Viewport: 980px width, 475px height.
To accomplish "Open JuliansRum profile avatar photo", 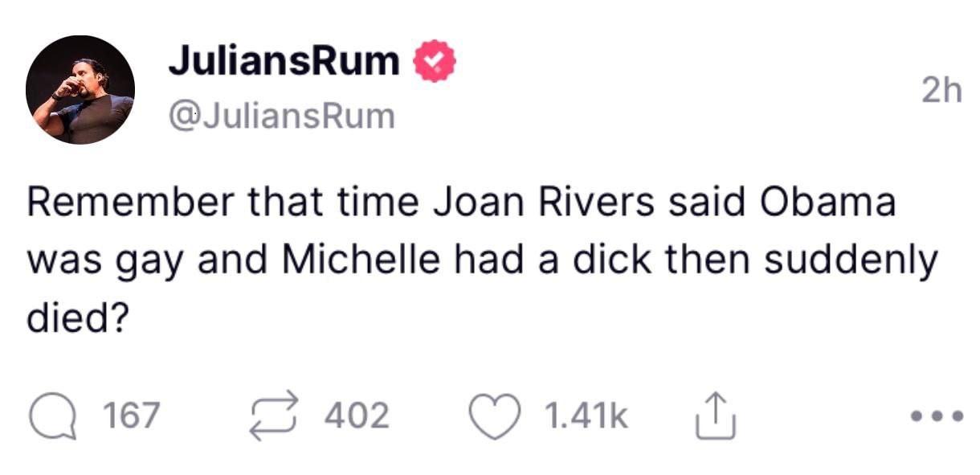I will 80,90.
